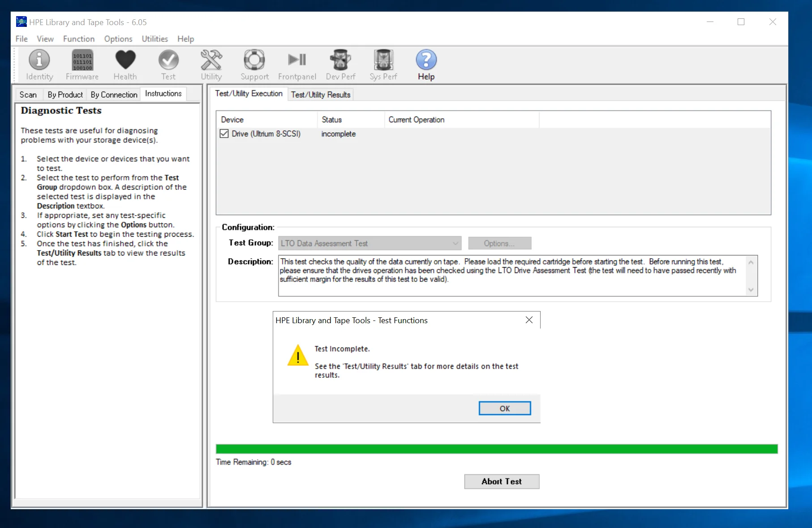Open the Help menu in menu bar
Screen dimensions: 812x528
[x=185, y=39]
